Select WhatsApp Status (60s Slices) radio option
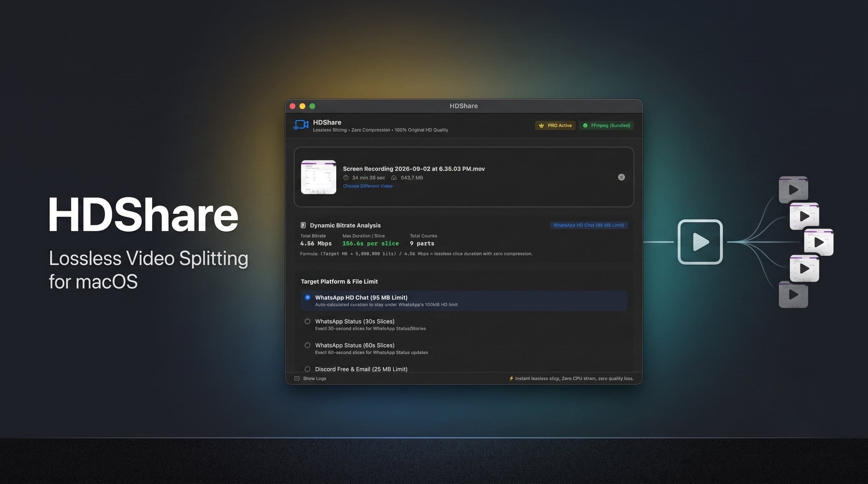This screenshot has width=868, height=484. point(307,345)
